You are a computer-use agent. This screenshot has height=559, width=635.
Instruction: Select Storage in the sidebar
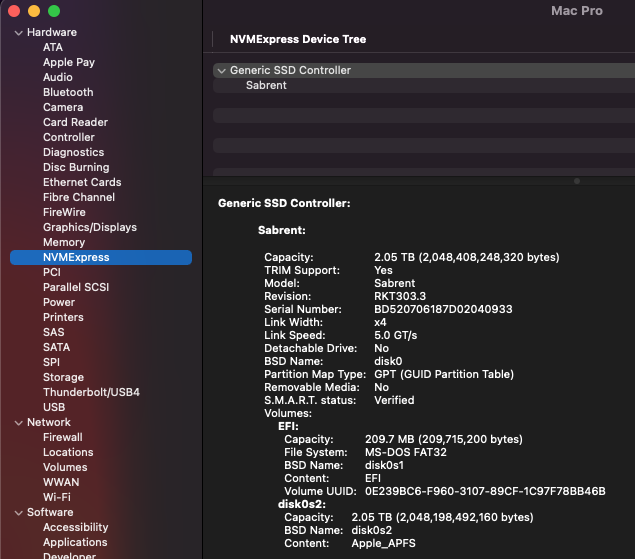pos(64,377)
